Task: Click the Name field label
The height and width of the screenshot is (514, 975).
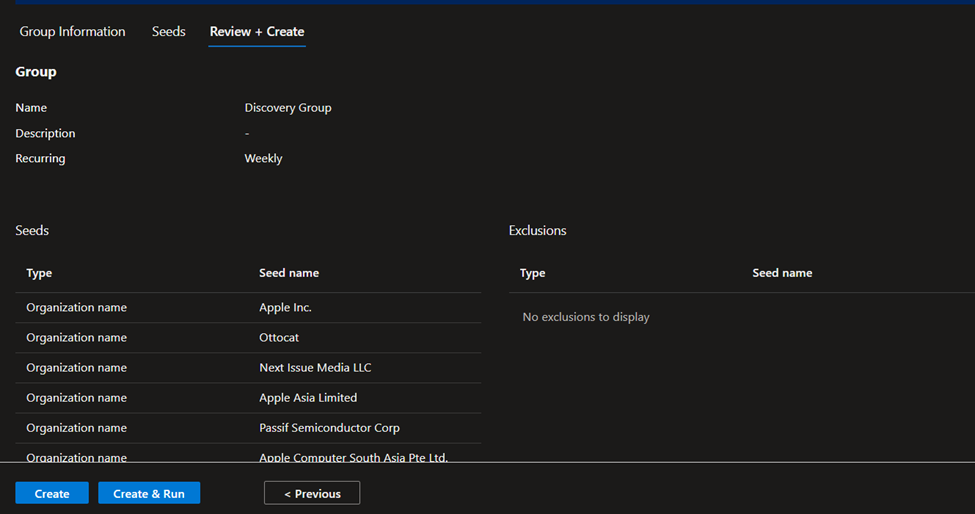Action: click(31, 108)
